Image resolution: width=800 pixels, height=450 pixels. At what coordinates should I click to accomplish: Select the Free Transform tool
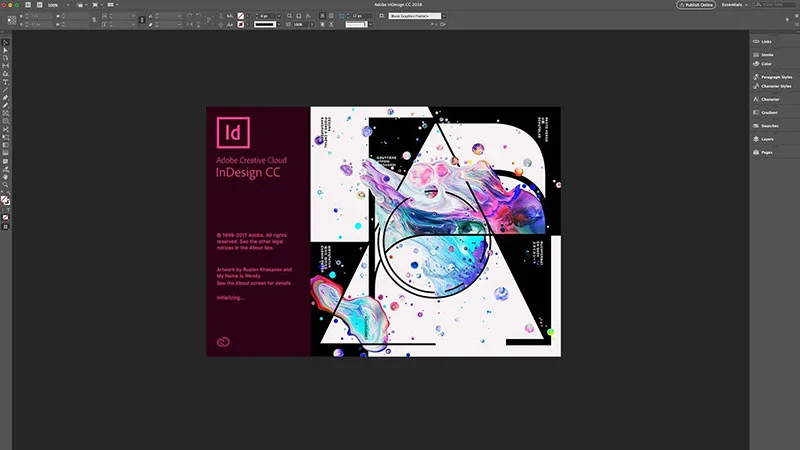click(x=6, y=137)
